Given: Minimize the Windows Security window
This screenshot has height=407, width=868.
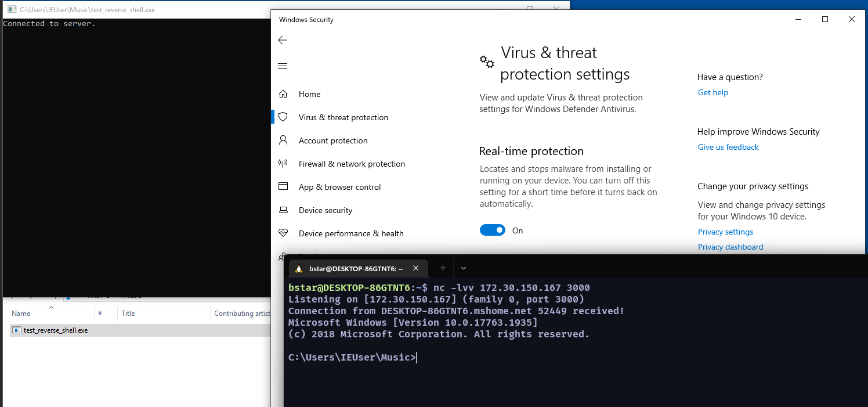Looking at the screenshot, I should [x=798, y=19].
